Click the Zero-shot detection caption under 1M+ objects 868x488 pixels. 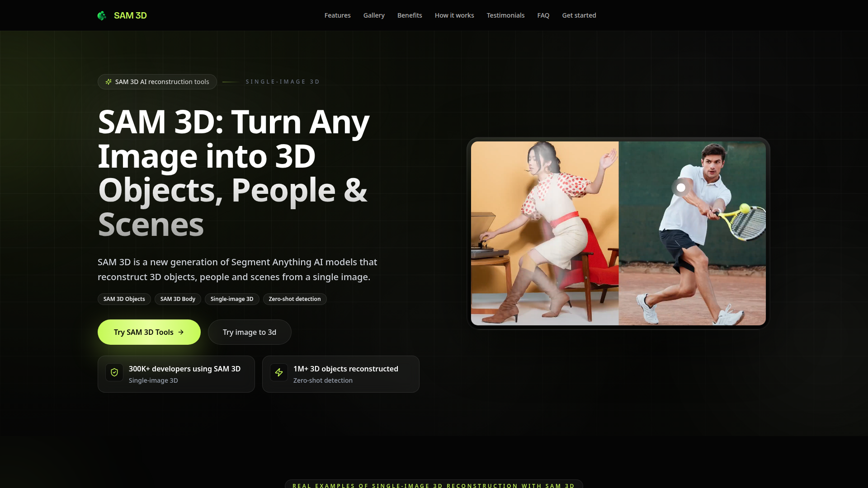[x=323, y=380]
